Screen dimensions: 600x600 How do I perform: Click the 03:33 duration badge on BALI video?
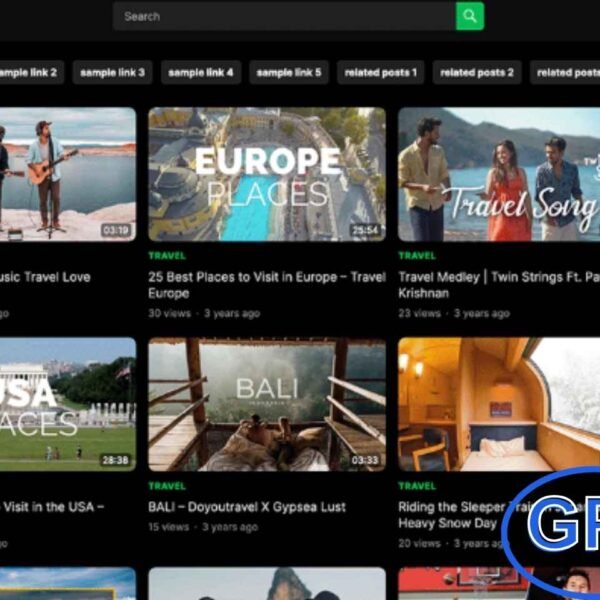[365, 460]
